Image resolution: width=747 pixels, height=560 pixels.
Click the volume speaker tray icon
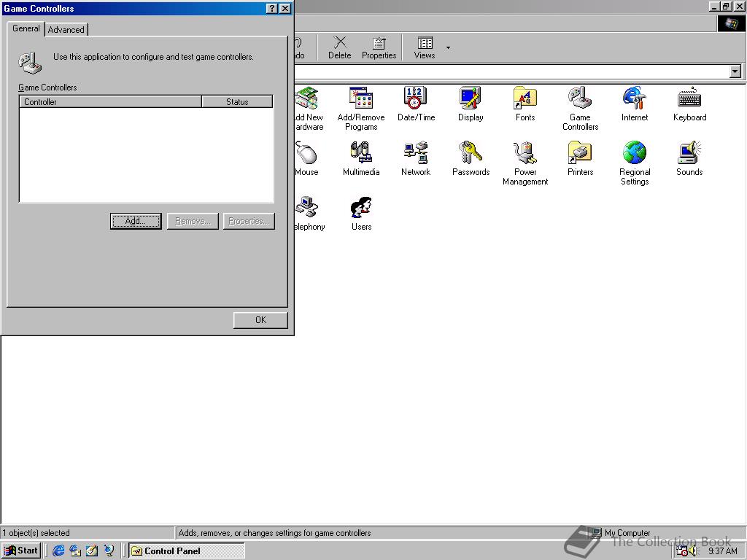(693, 551)
